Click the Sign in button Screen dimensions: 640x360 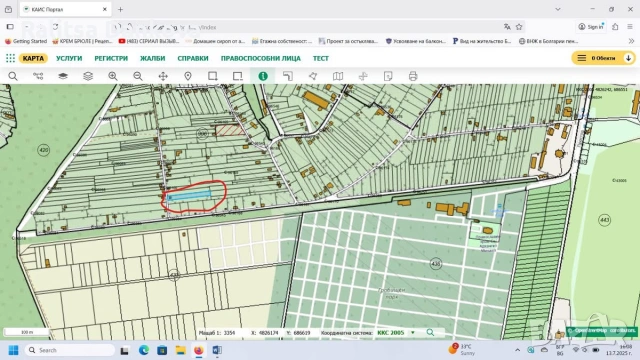591,27
